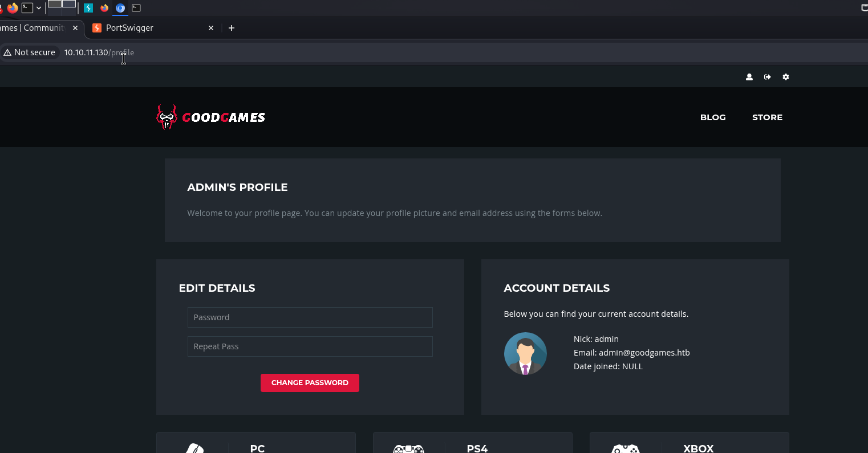The height and width of the screenshot is (453, 868).
Task: Open a new browser tab with plus
Action: tap(232, 28)
